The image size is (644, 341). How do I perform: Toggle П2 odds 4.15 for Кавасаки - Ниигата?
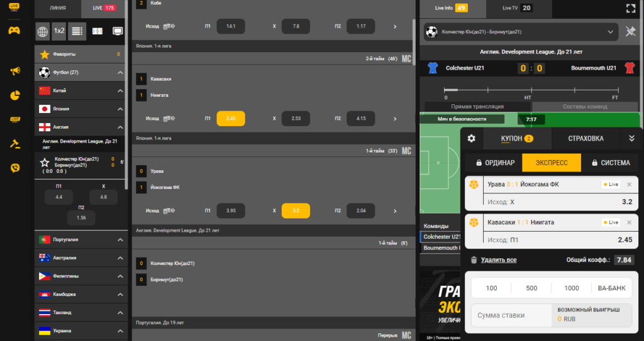pos(360,119)
